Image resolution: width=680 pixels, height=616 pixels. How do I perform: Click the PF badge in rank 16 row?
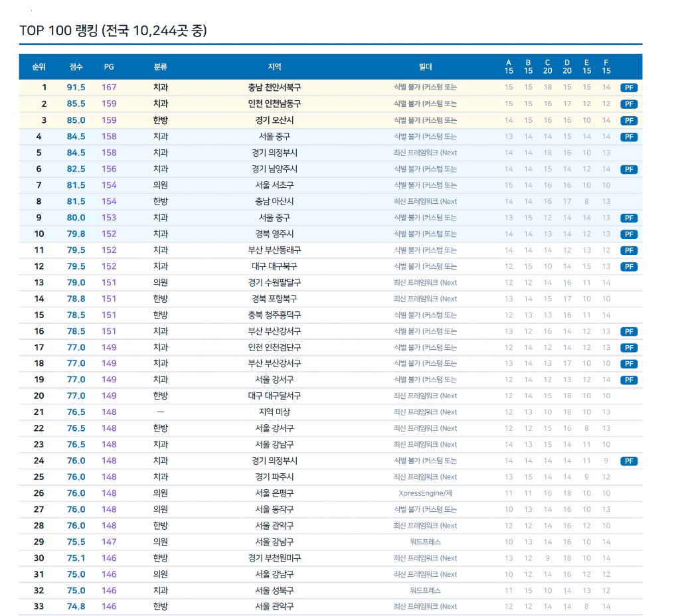tap(629, 332)
